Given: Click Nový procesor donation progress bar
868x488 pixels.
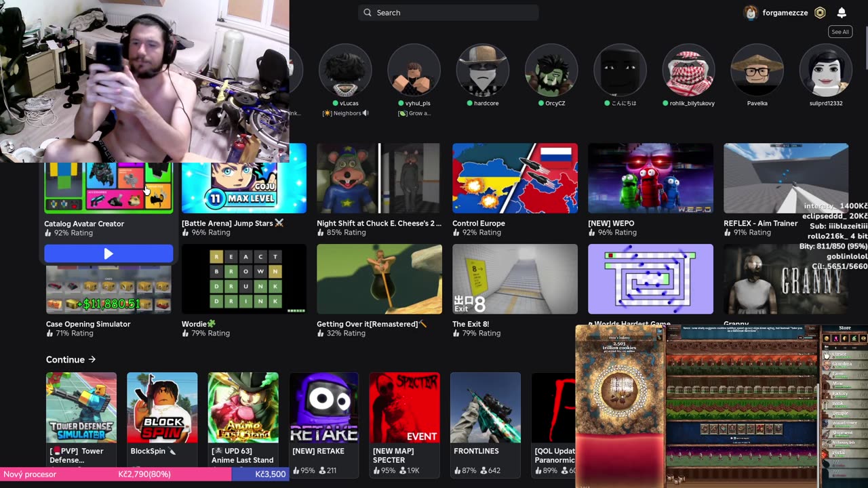Looking at the screenshot, I should [144, 474].
